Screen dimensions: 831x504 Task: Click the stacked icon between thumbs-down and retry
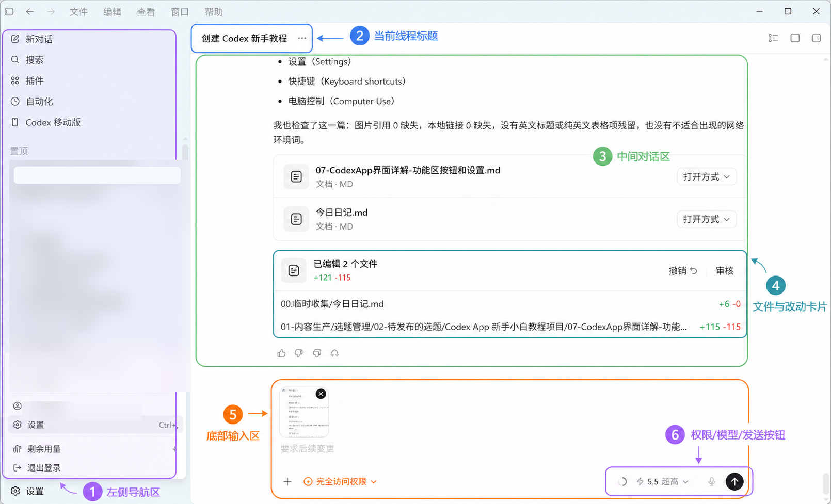pyautogui.click(x=317, y=353)
